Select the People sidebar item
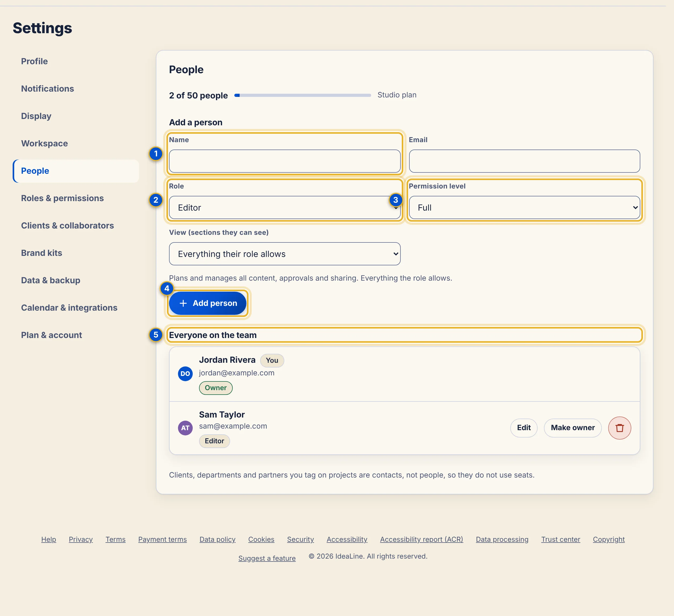Viewport: 674px width, 616px height. coord(76,171)
